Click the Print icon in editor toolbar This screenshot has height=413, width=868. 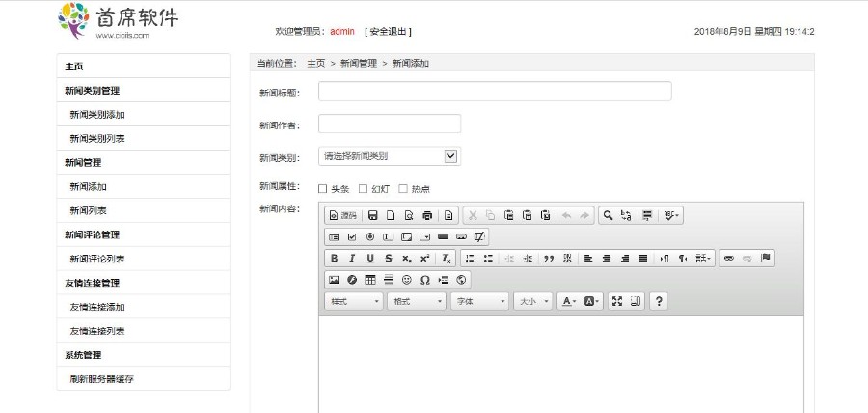427,215
